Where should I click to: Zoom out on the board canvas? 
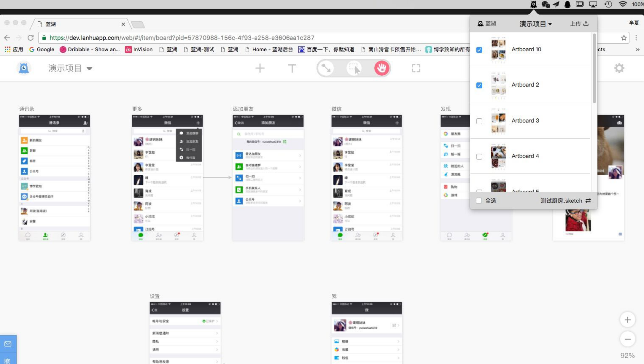click(627, 339)
